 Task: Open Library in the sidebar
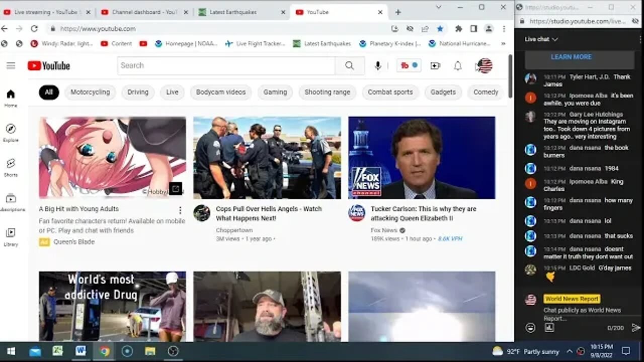point(11,237)
